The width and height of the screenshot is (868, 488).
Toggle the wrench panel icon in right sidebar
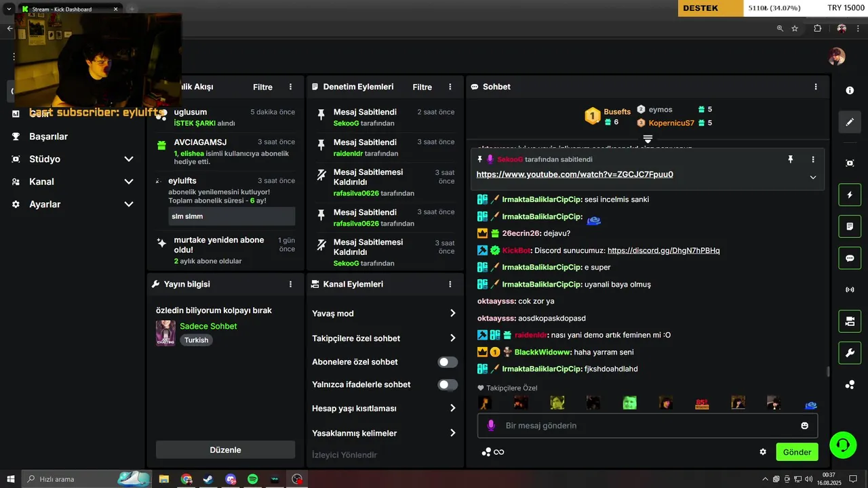pyautogui.click(x=850, y=353)
